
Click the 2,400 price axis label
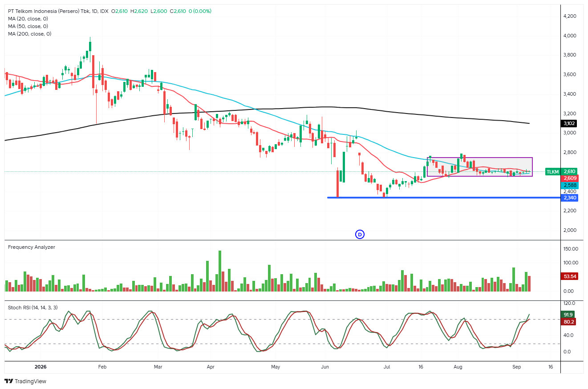point(570,191)
